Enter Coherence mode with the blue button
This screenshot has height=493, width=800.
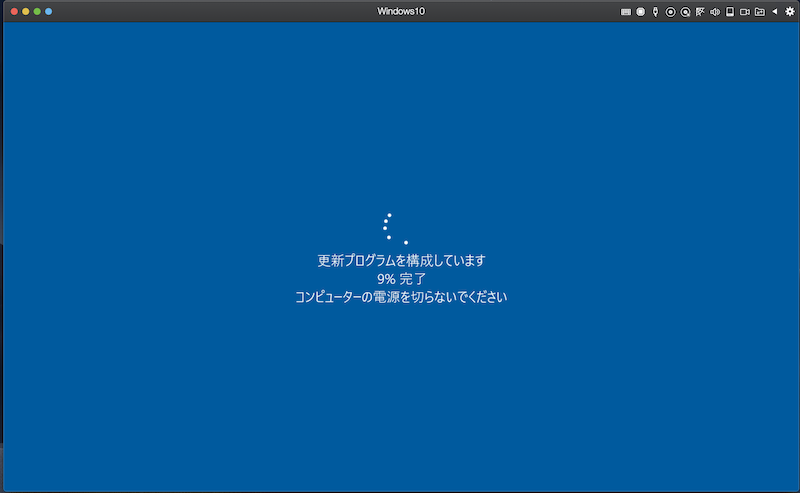click(x=48, y=11)
